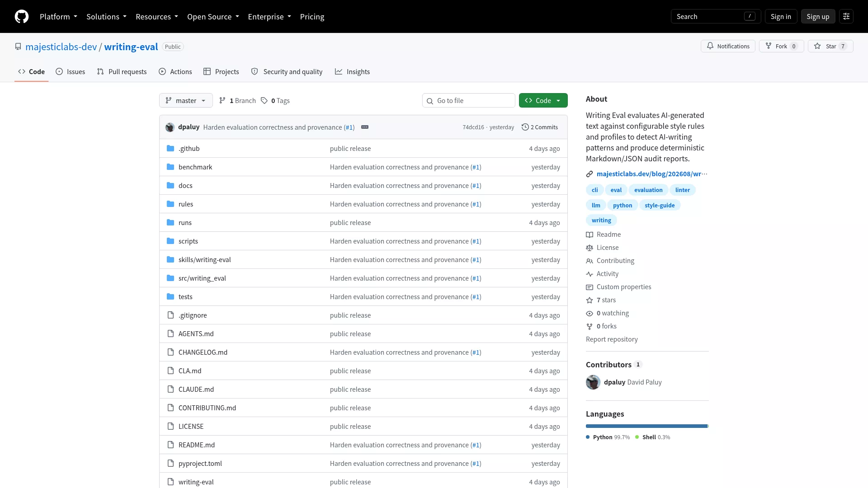Click the benchmark folder icon
The height and width of the screenshot is (488, 868).
click(170, 167)
